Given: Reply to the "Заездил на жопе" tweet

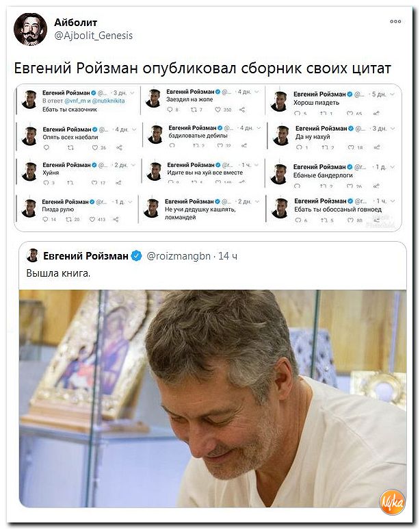Looking at the screenshot, I should pos(170,110).
